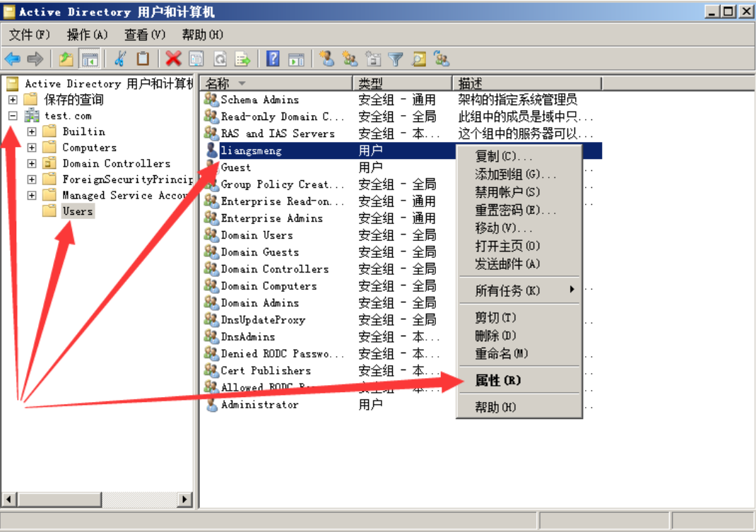Collapse the test.com domain node
Image resolution: width=756 pixels, height=532 pixels.
(13, 116)
